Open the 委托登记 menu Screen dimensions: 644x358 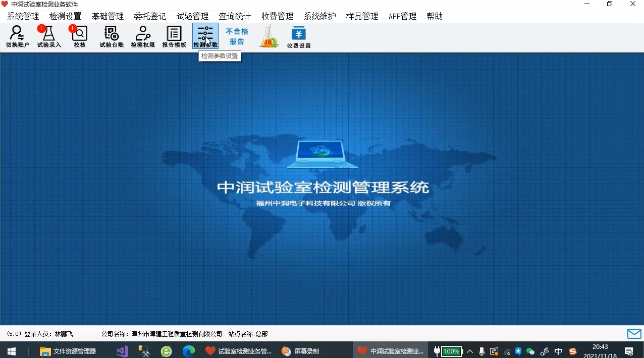[x=150, y=16]
